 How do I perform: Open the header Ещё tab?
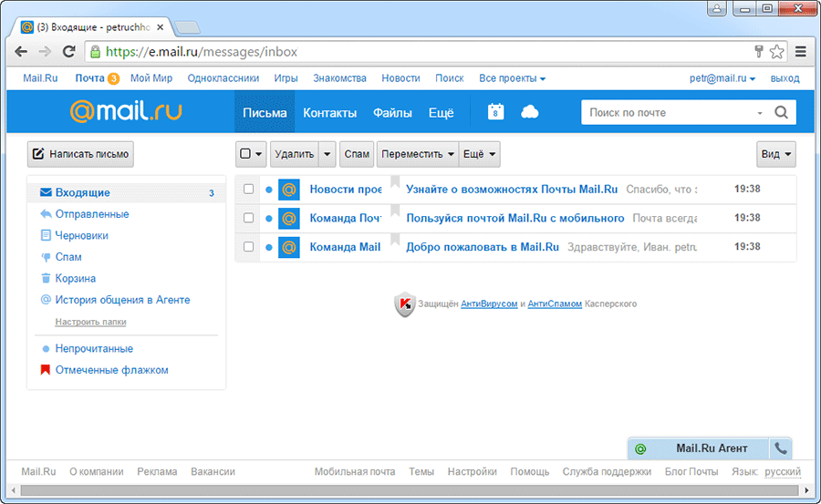441,112
